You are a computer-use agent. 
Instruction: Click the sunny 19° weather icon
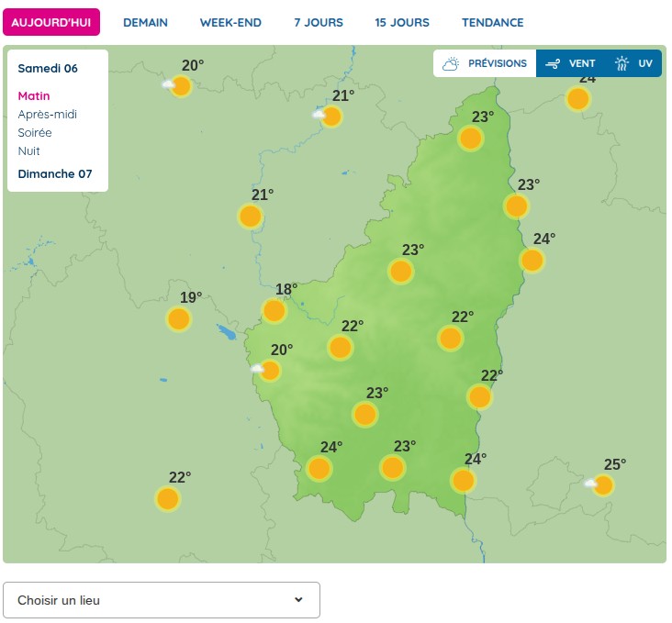[179, 319]
